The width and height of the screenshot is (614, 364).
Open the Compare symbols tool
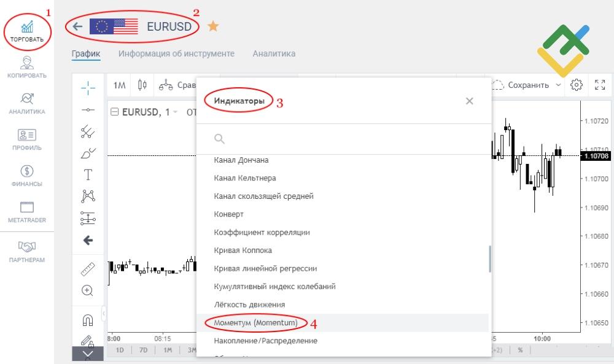(177, 85)
